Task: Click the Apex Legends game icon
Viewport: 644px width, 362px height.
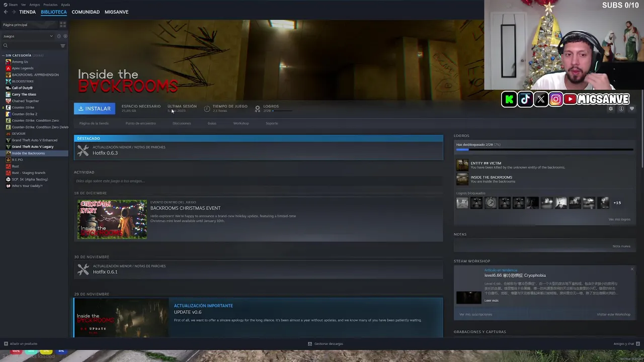Action: point(8,68)
